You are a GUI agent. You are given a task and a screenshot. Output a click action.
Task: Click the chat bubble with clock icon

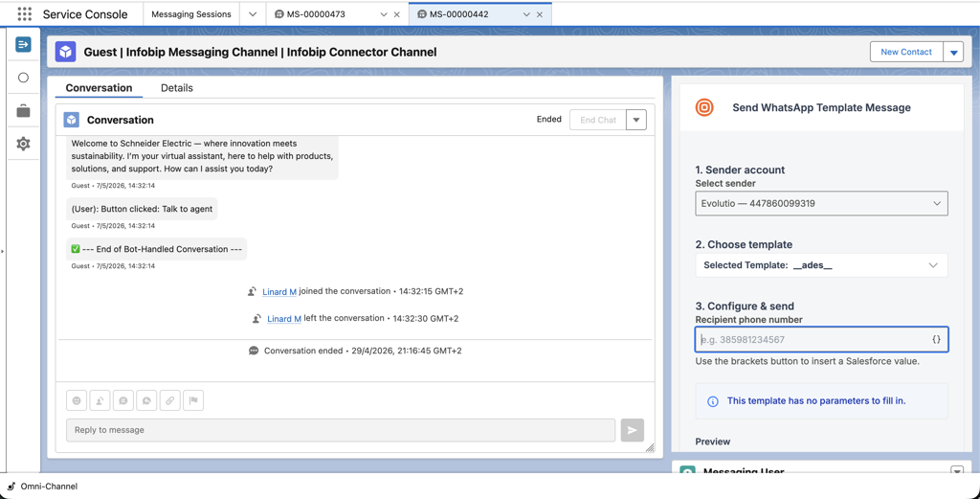tap(146, 400)
